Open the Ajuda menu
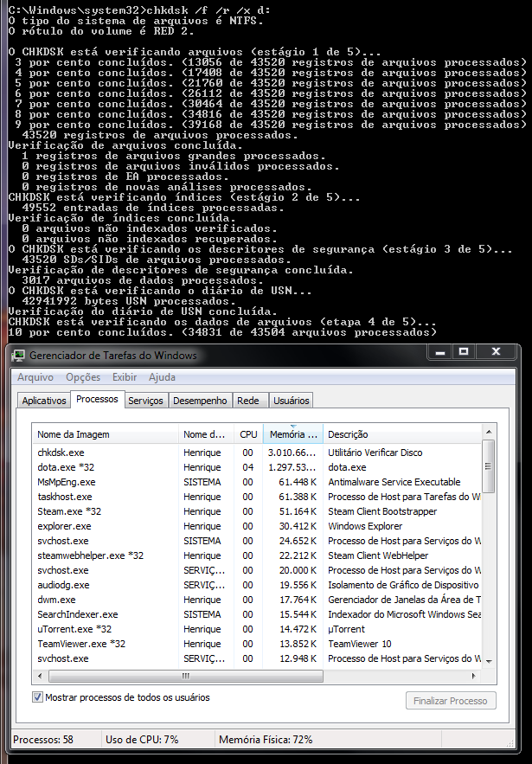Screen dimensions: 532x764 pos(163,377)
